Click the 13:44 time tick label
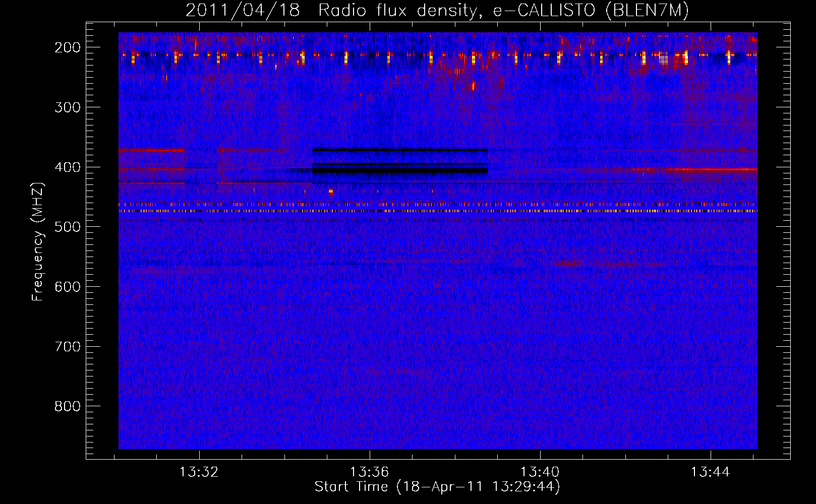Viewport: 816px width, 504px height. pyautogui.click(x=711, y=472)
